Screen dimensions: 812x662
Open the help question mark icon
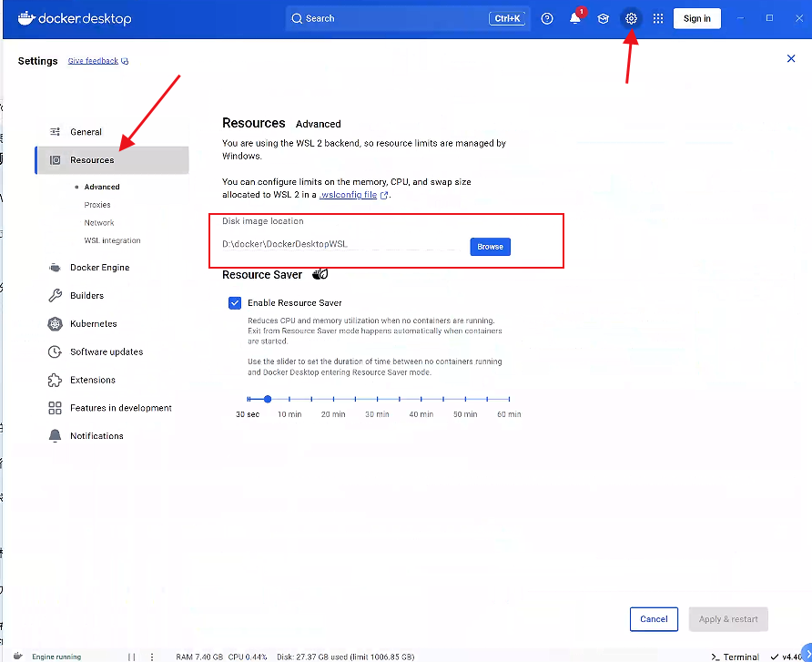[x=547, y=18]
